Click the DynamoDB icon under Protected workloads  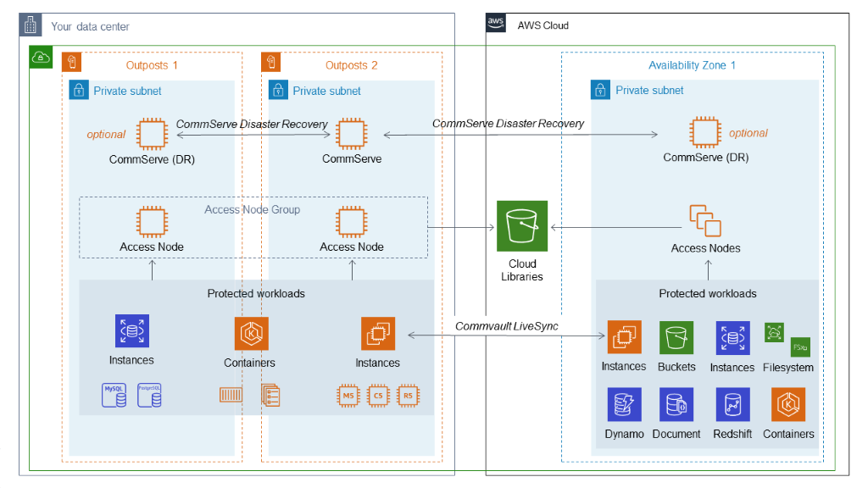click(625, 405)
